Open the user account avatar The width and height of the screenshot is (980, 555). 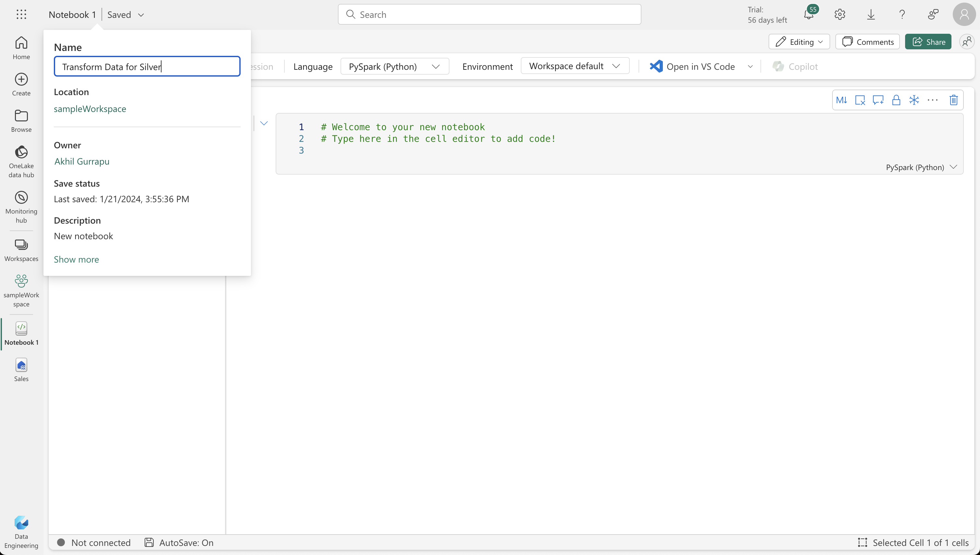click(964, 15)
